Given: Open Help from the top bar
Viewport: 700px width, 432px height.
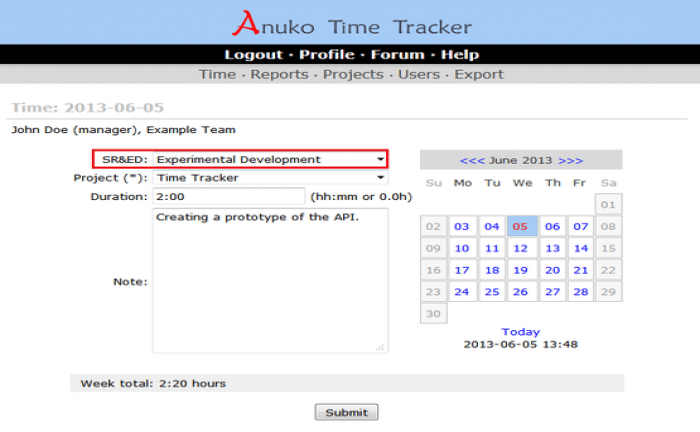Looking at the screenshot, I should [x=459, y=55].
